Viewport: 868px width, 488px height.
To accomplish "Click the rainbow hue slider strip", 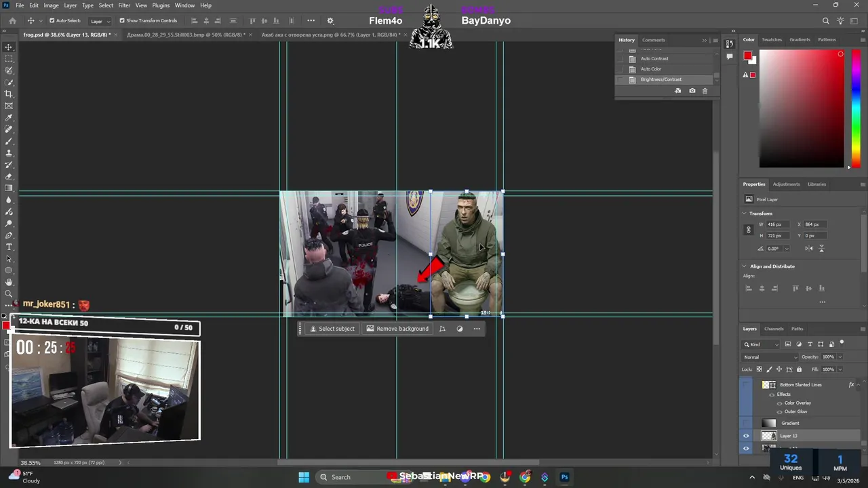I will [855, 108].
